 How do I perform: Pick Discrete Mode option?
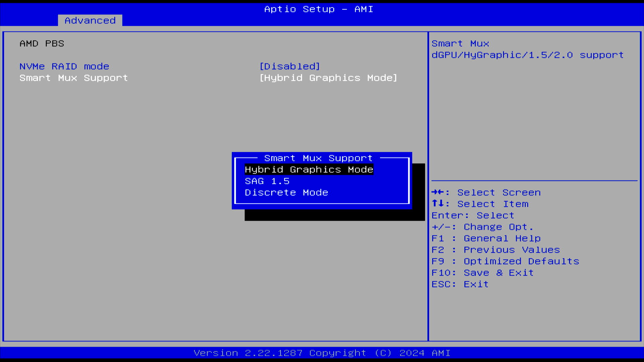pyautogui.click(x=286, y=193)
